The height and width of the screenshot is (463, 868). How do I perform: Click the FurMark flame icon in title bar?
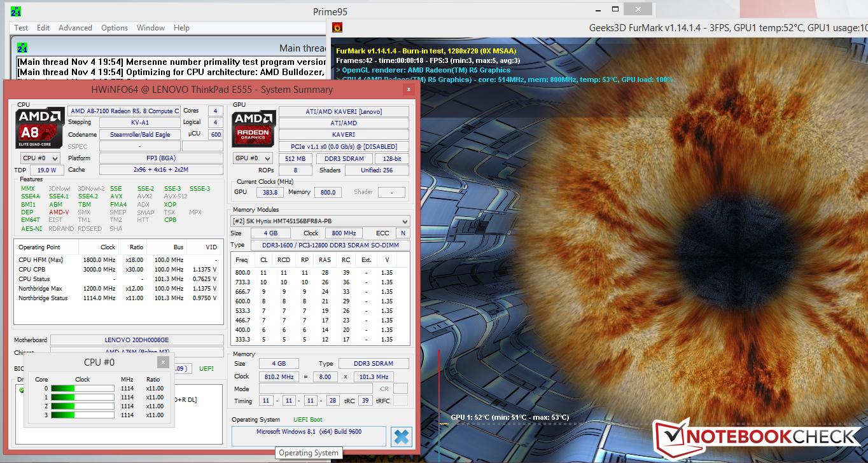(x=337, y=27)
